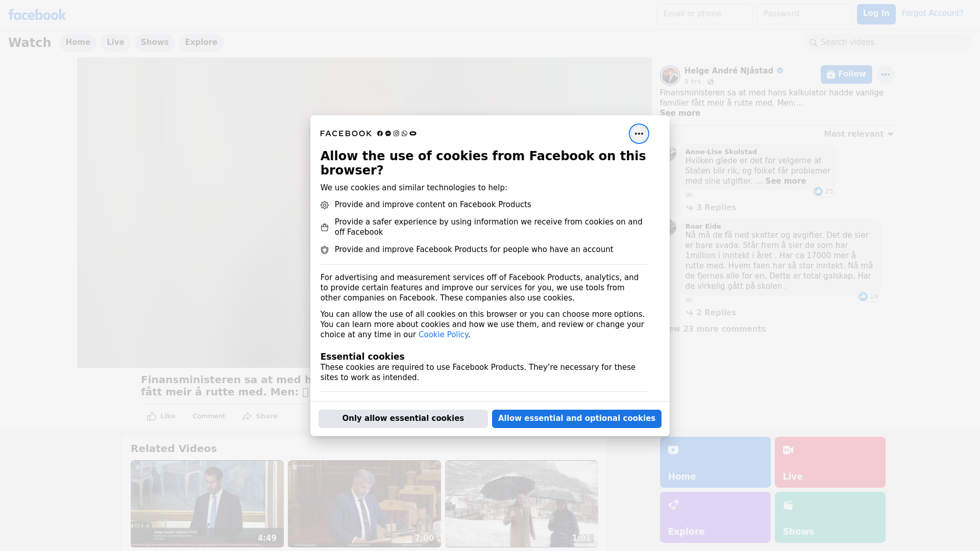The image size is (980, 551).
Task: Expand 3 Replies under Anne-Lise comment
Action: [711, 208]
